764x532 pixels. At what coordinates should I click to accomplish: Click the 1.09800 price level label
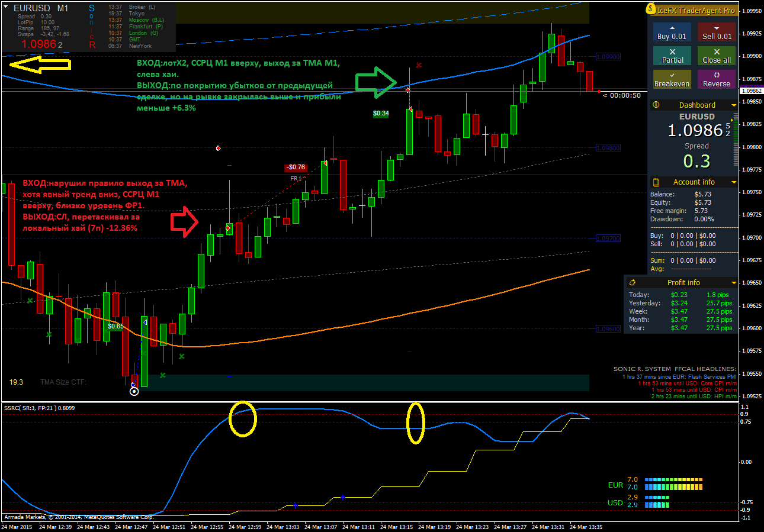[608, 147]
